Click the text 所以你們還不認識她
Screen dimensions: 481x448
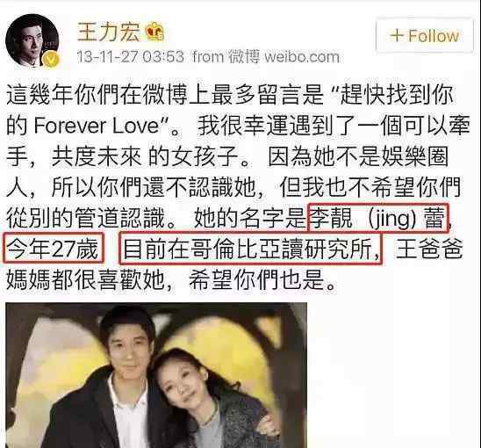[x=154, y=187]
